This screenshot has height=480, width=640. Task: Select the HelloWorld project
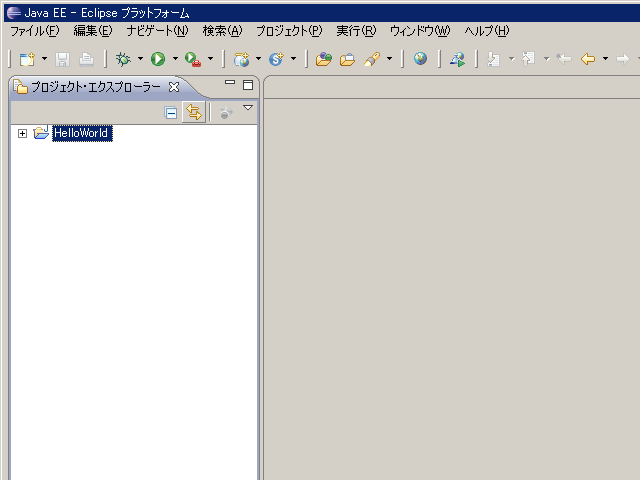[x=81, y=133]
